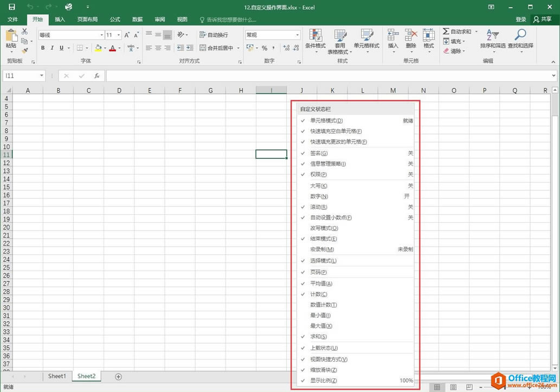Screen dimensions: 560x392
Task: Switch to the Sheet1 worksheet tab
Action: [56, 376]
